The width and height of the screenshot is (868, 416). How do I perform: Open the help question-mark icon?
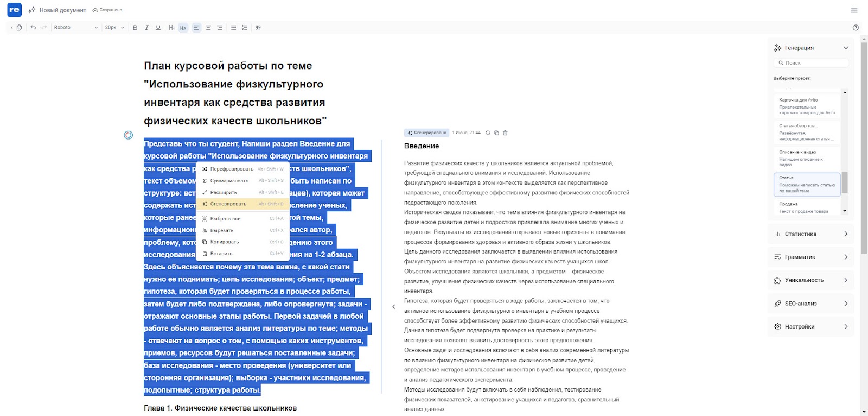point(856,28)
